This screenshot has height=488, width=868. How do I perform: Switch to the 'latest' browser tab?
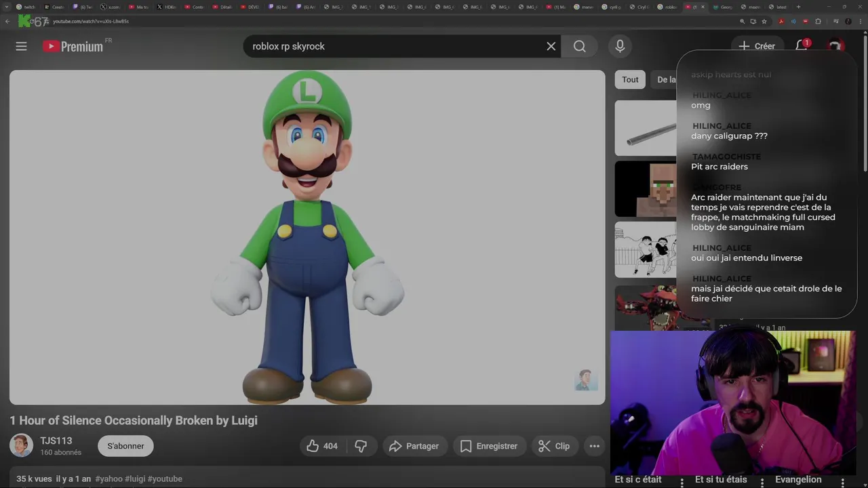pos(778,7)
